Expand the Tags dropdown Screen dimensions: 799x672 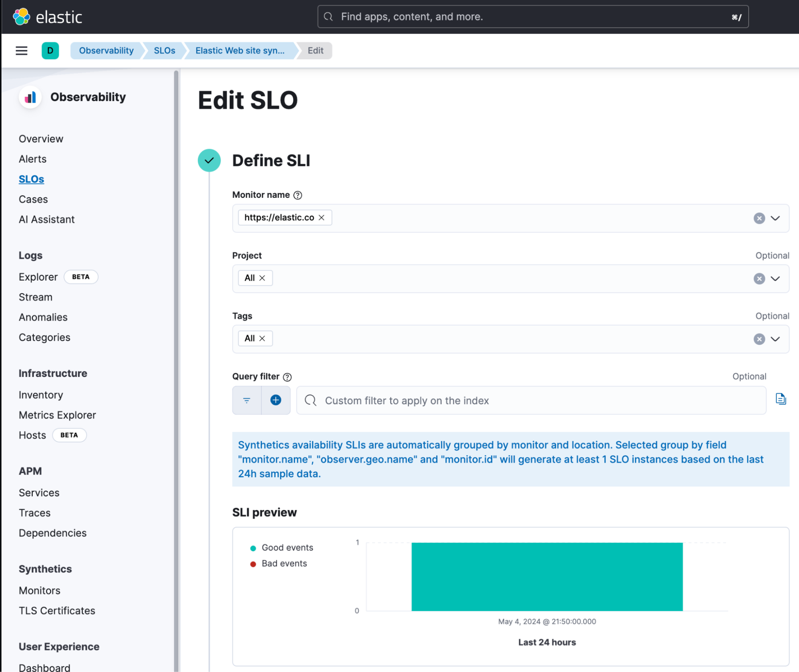tap(776, 339)
